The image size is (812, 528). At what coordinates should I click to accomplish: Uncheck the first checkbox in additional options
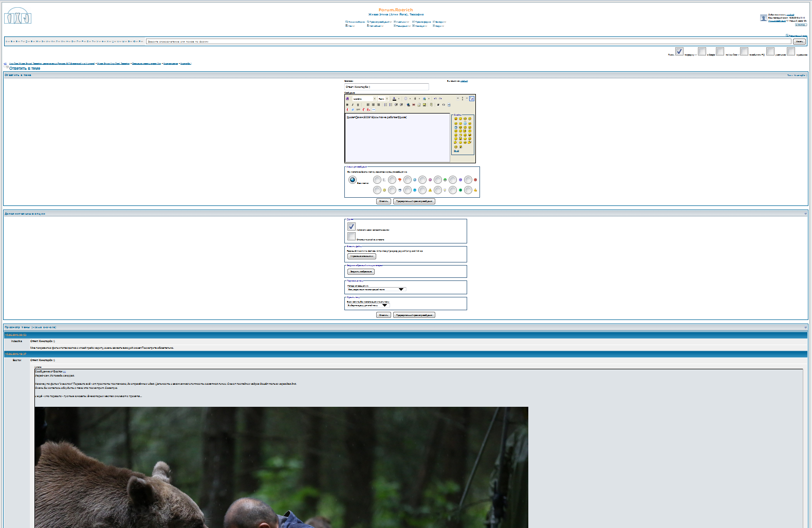[352, 227]
